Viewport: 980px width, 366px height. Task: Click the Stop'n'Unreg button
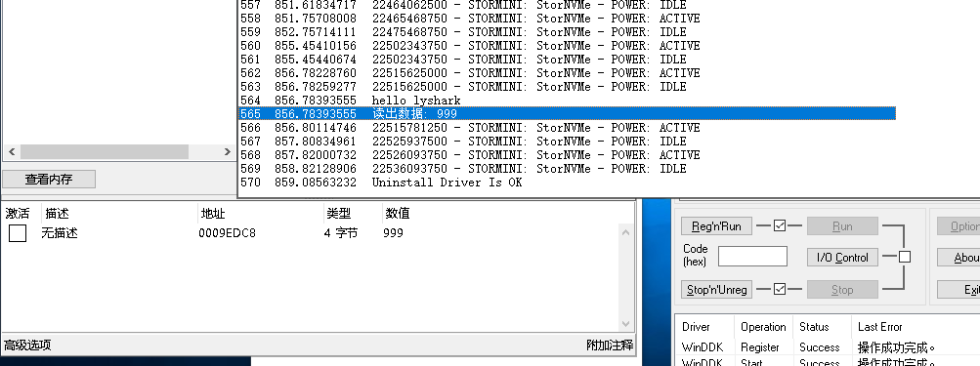tap(716, 290)
